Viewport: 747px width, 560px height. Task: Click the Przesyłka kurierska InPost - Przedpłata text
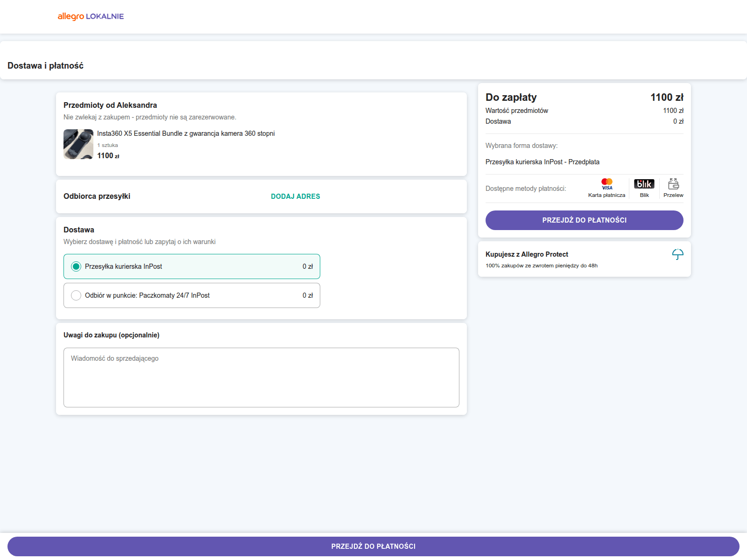click(543, 162)
